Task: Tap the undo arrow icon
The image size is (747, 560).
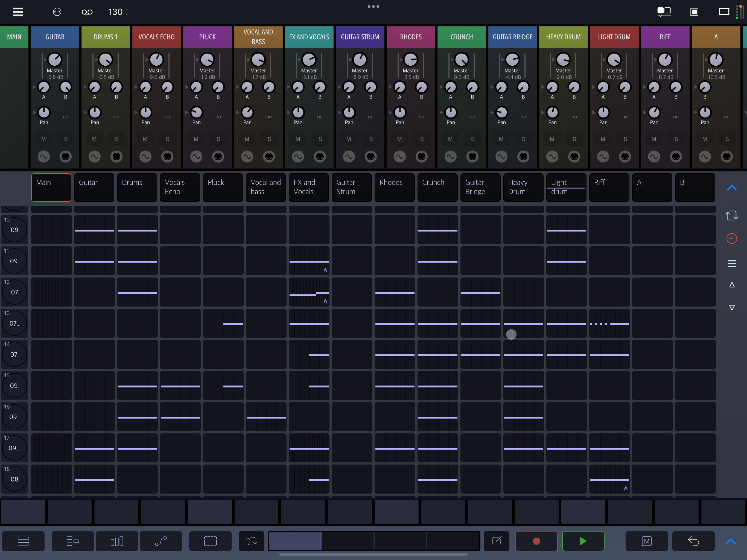Action: [x=693, y=541]
